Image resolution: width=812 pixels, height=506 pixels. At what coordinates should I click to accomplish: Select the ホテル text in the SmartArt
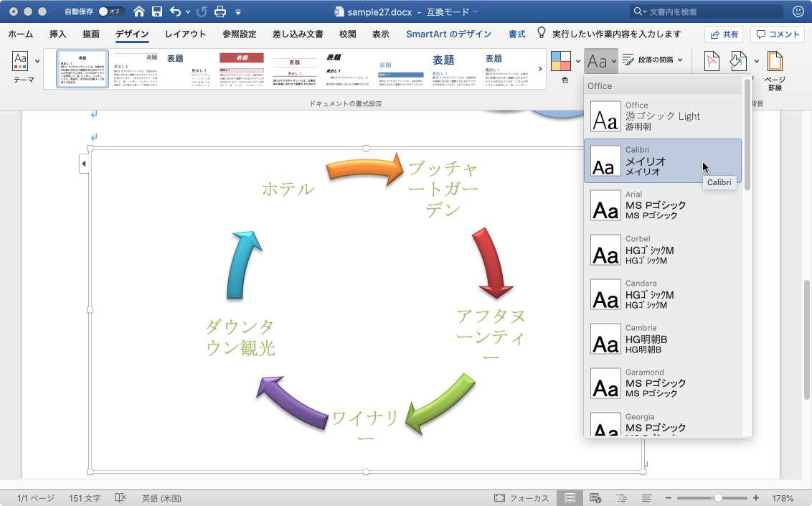click(288, 189)
